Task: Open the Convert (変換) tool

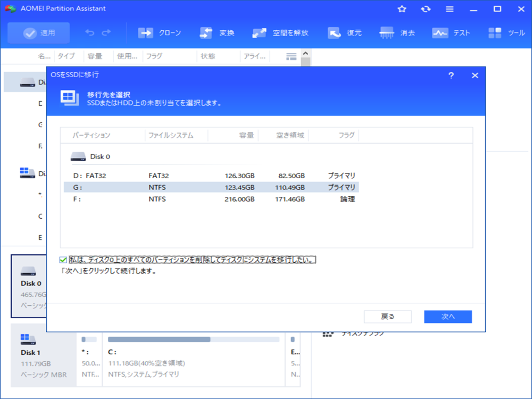Action: 206,33
